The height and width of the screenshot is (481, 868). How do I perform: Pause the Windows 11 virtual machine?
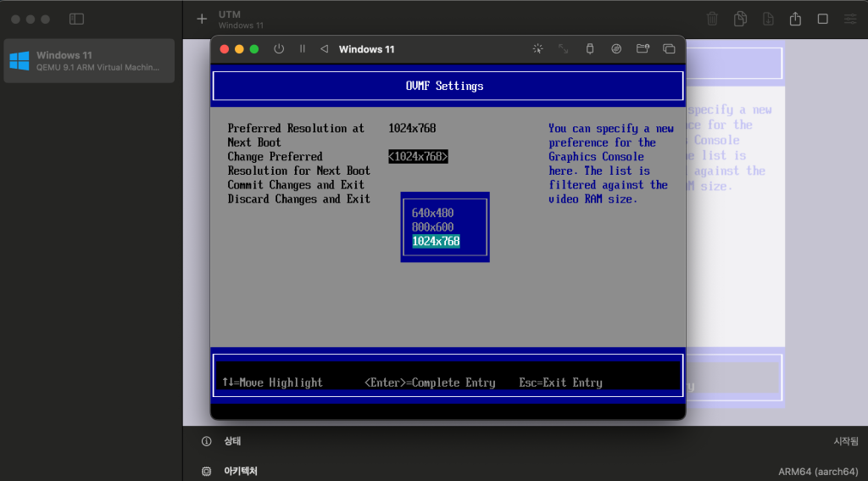coord(303,48)
